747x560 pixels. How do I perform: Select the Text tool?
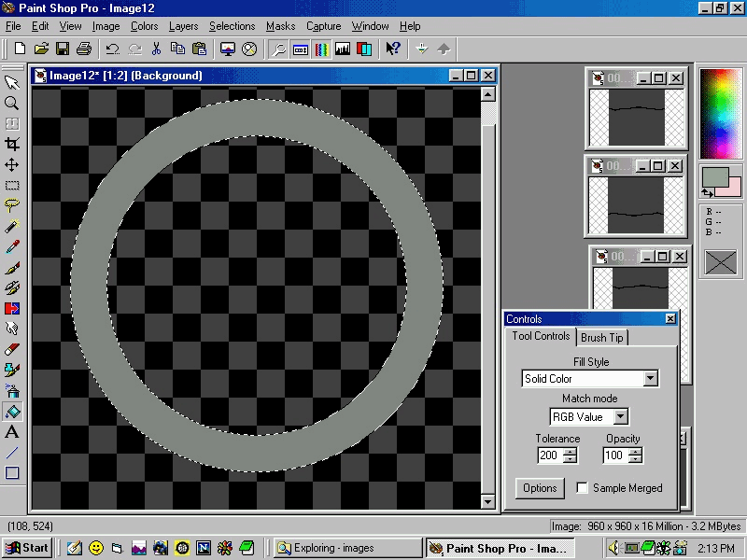point(12,432)
